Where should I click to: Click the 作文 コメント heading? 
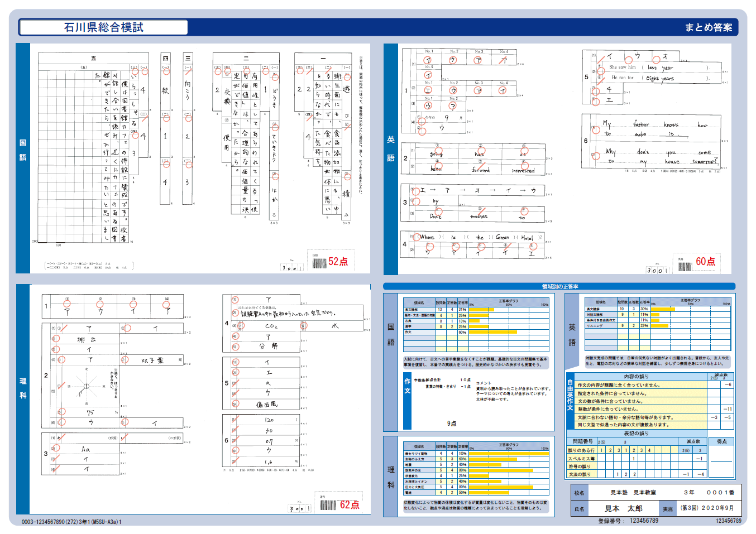click(484, 383)
